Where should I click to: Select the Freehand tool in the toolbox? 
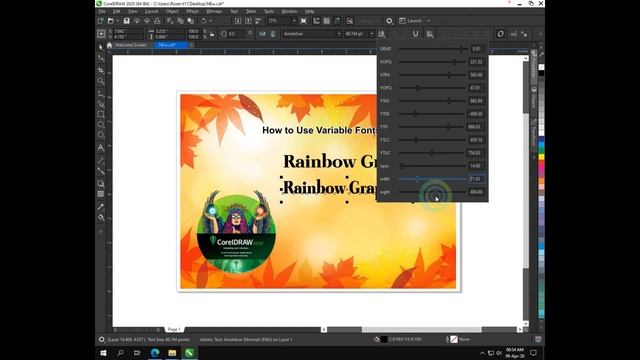101,94
